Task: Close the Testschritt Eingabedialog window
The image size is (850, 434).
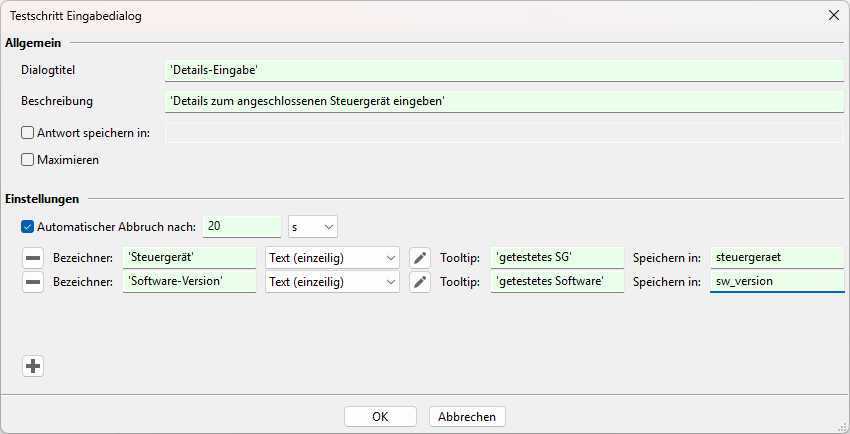Action: pyautogui.click(x=834, y=15)
